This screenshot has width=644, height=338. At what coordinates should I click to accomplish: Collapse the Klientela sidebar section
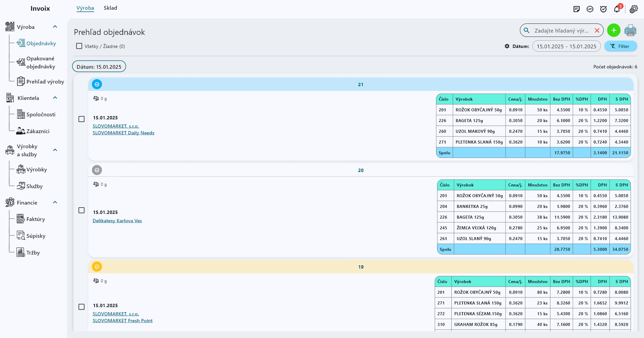click(55, 98)
